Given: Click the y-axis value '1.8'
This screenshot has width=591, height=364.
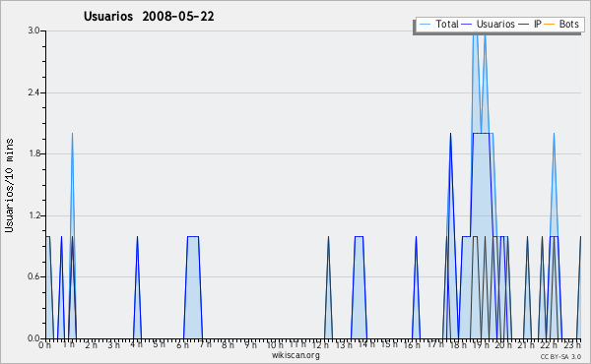Looking at the screenshot, I should coord(33,153).
